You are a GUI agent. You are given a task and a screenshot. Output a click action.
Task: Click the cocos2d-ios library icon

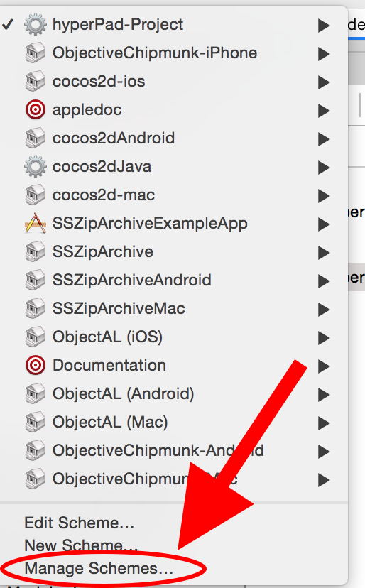click(36, 82)
